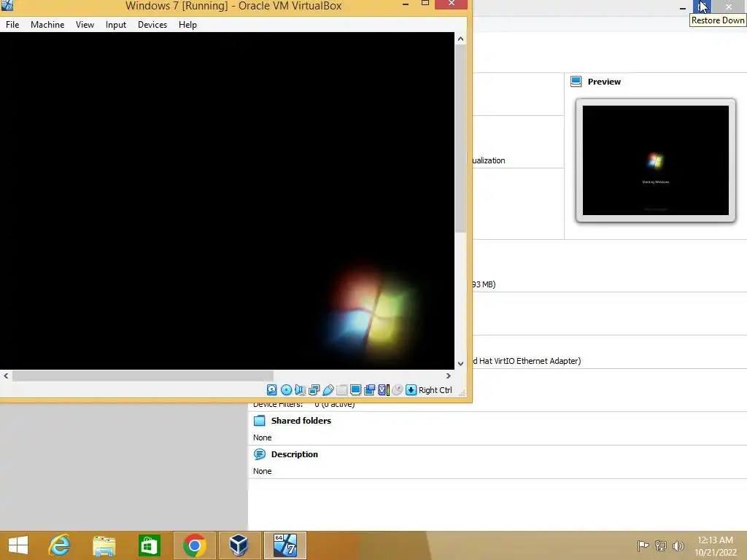The width and height of the screenshot is (747, 560).
Task: Open the Help menu
Action: [187, 25]
